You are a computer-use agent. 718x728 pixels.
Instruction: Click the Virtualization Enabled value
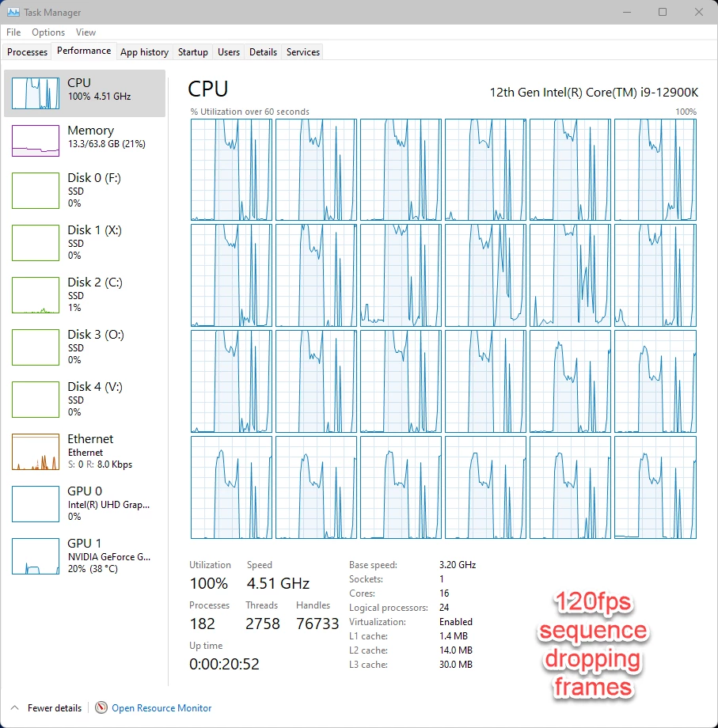tap(456, 622)
